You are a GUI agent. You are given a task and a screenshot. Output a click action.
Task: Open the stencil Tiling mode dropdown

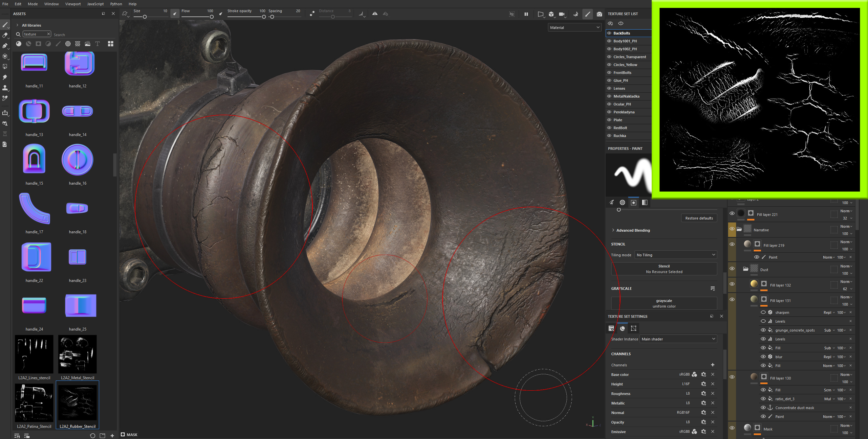676,255
